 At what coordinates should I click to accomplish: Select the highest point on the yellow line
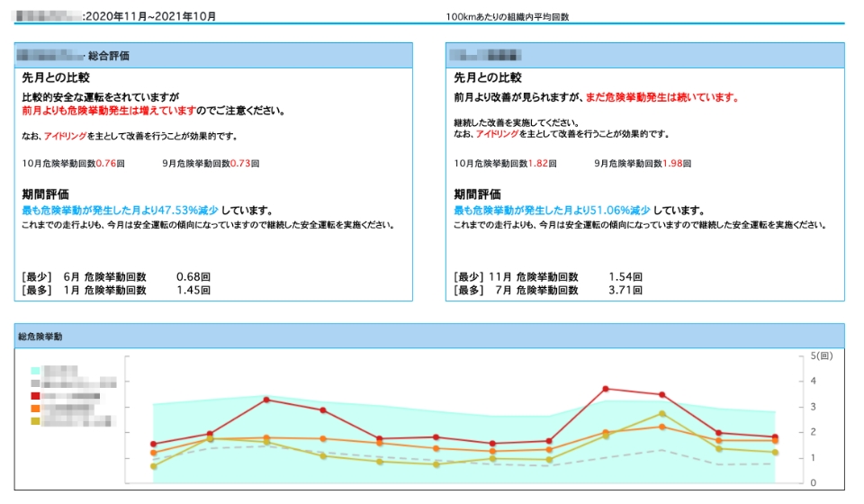pos(661,414)
